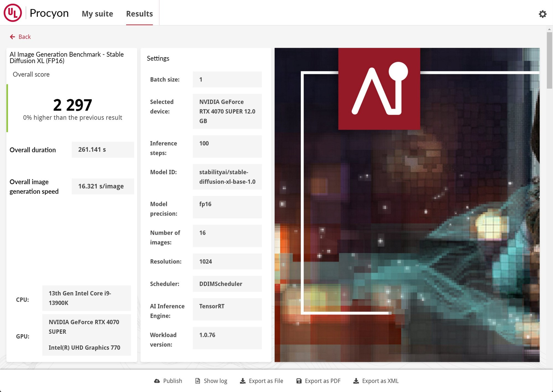Click the 261.141 s duration value
553x392 pixels.
[x=103, y=150]
